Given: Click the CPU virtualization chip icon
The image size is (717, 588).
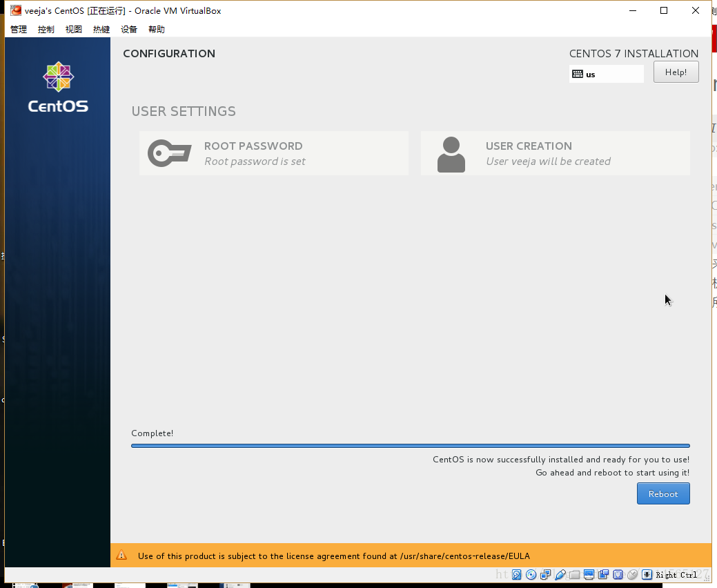Looking at the screenshot, I should pos(618,575).
